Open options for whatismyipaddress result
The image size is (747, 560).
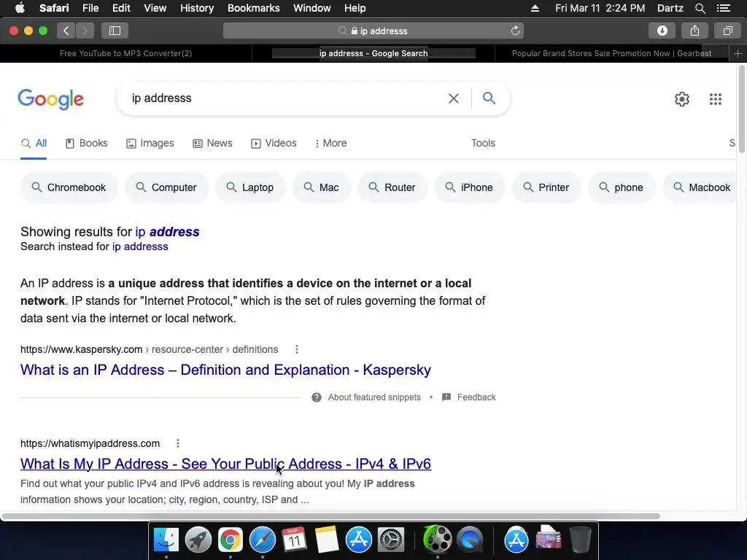click(178, 443)
